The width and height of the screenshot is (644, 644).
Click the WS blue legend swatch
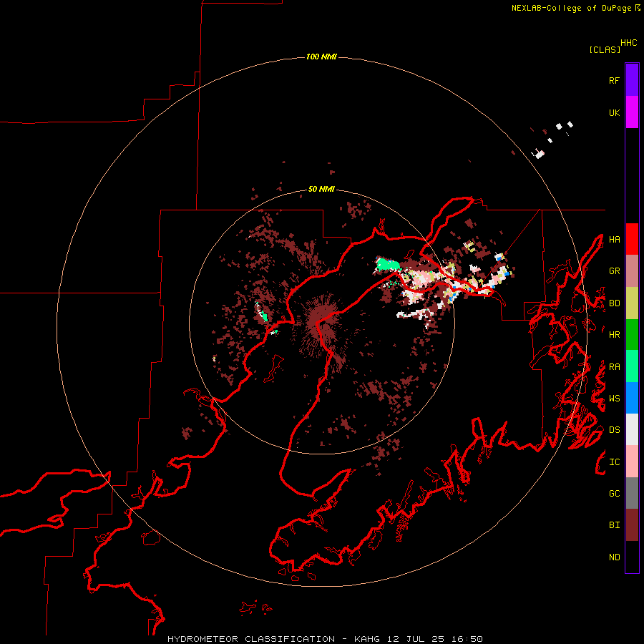tap(632, 398)
